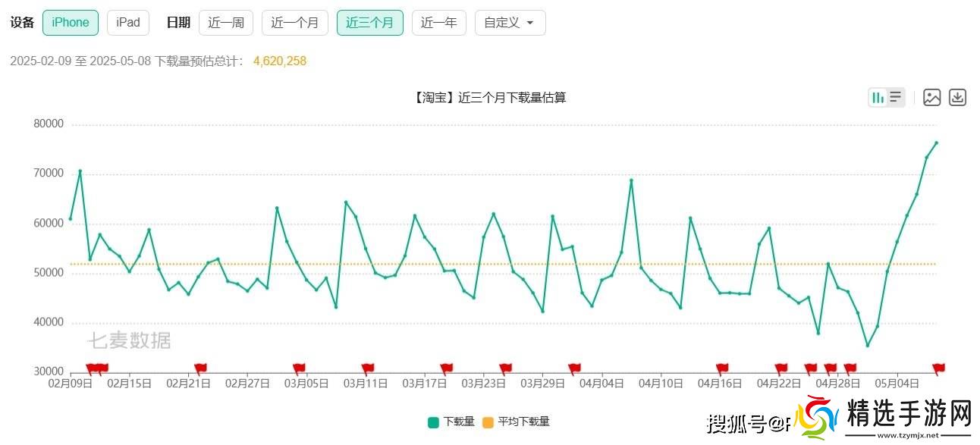Screen dimensions: 980x445
Task: Click red flag near 04月16日
Action: pos(722,368)
